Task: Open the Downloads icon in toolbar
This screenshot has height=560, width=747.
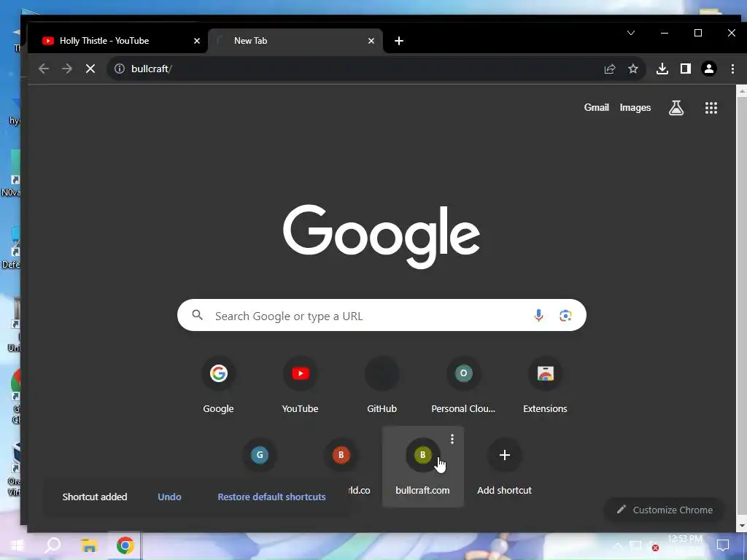Action: (x=662, y=69)
